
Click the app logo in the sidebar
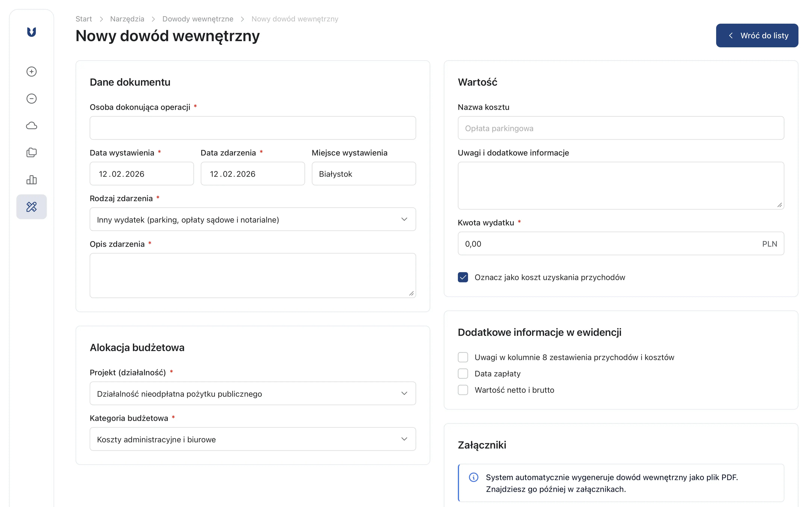(x=32, y=32)
